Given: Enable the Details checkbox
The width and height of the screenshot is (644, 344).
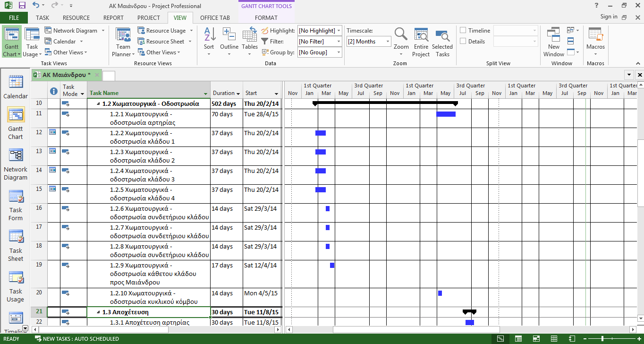Looking at the screenshot, I should 463,41.
